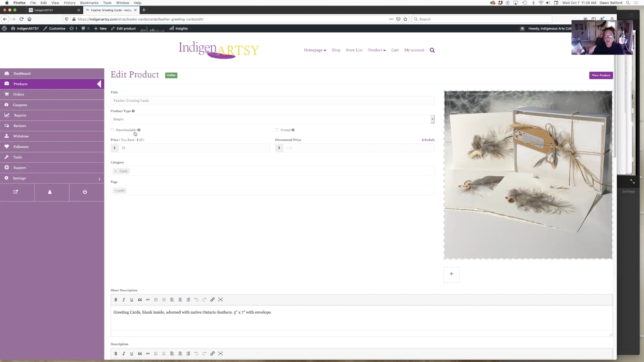Insert link in Short Description editor
Screen dimensions: 644x362
212,300
